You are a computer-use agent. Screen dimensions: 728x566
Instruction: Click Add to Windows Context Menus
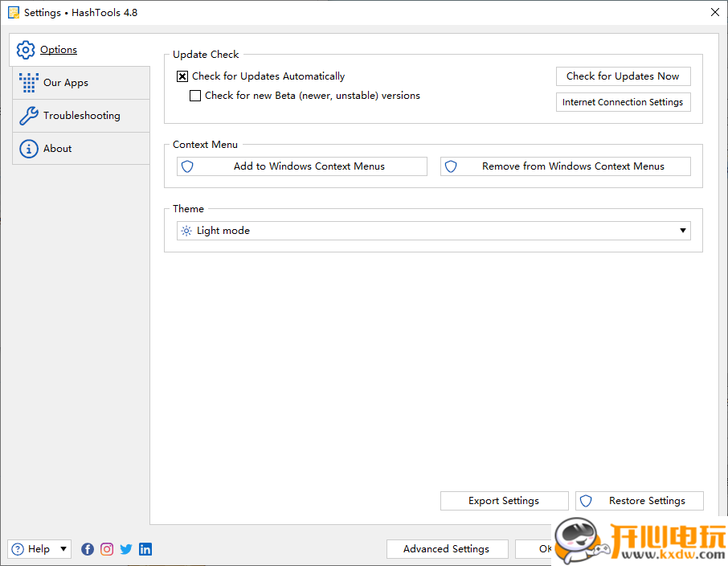click(302, 166)
